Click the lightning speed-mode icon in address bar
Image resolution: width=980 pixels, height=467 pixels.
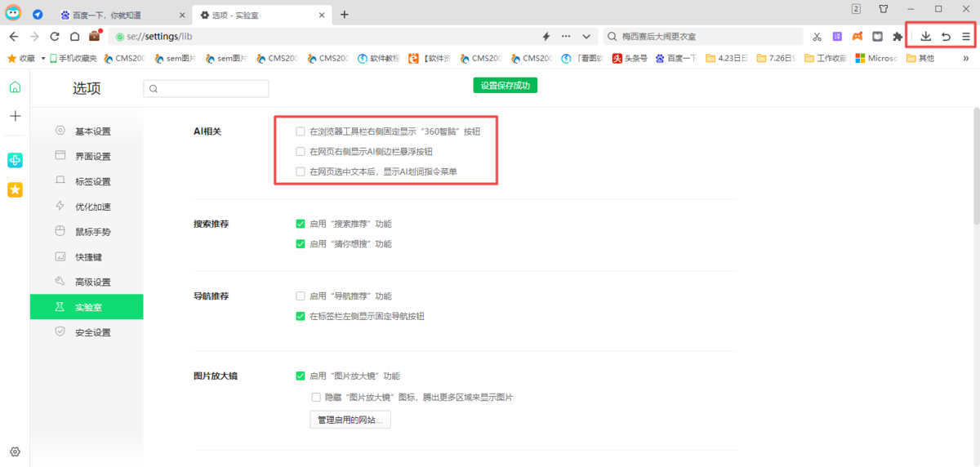click(x=546, y=37)
